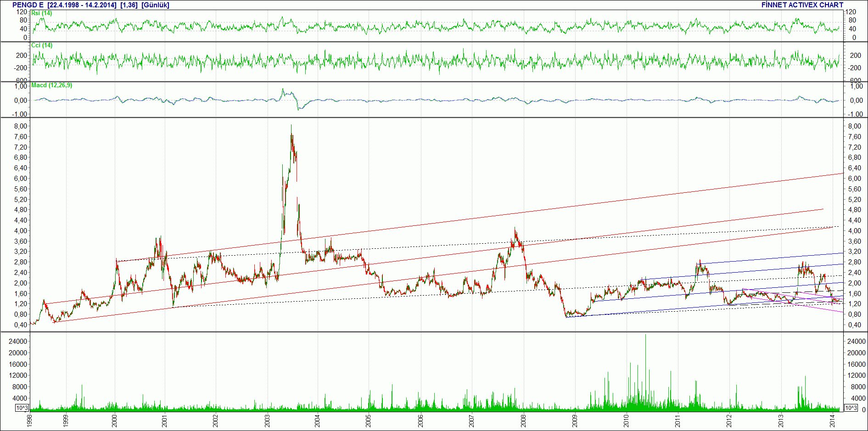Click the magenta trendline end near 2014

(x=843, y=312)
